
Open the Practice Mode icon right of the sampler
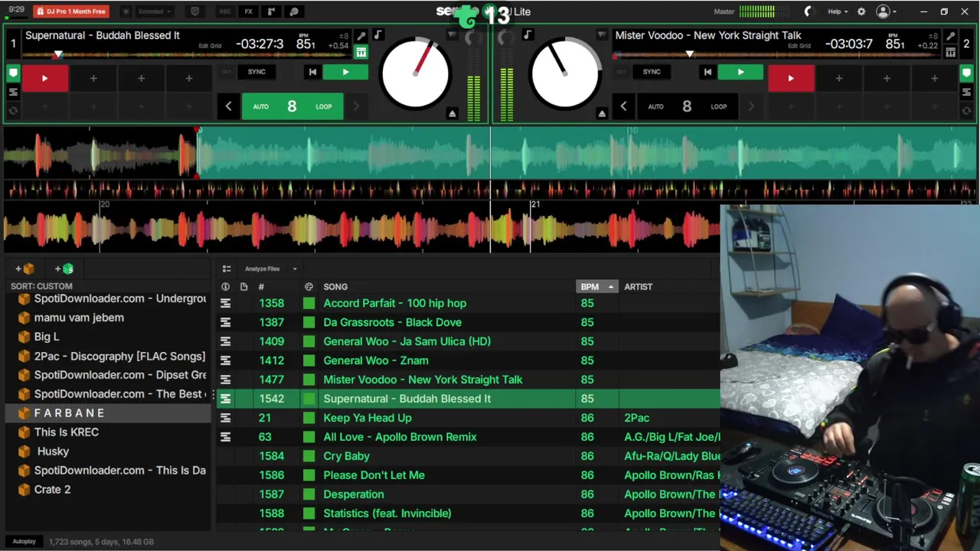coord(294,11)
